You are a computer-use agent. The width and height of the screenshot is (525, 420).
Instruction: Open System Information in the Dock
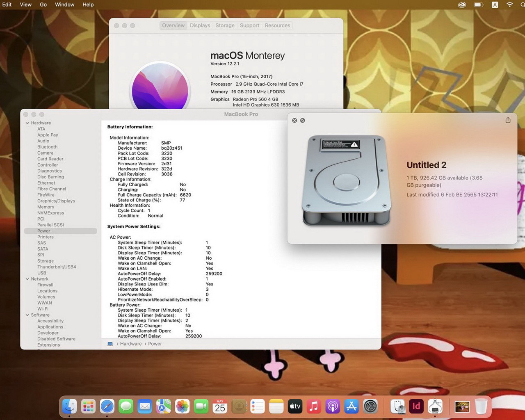pyautogui.click(x=435, y=406)
